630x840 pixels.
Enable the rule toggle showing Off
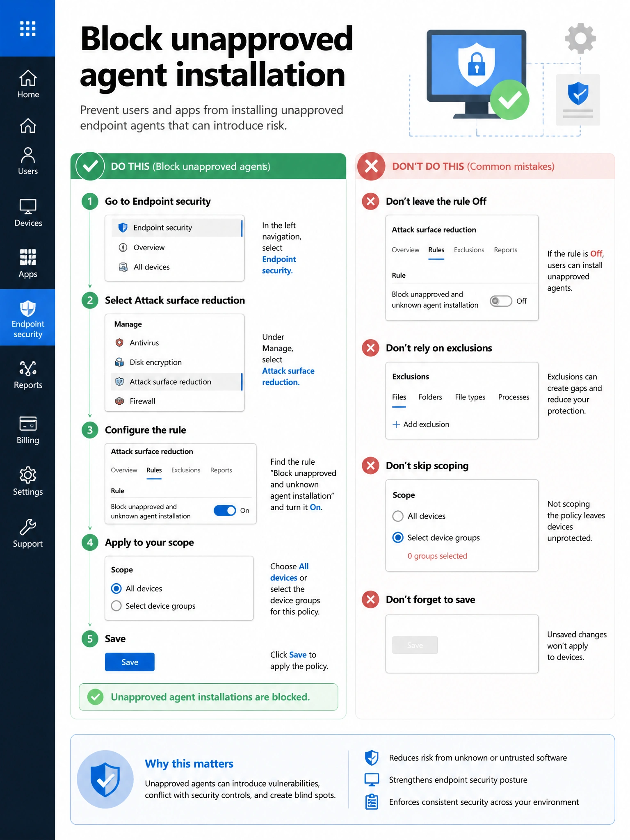coord(501,301)
